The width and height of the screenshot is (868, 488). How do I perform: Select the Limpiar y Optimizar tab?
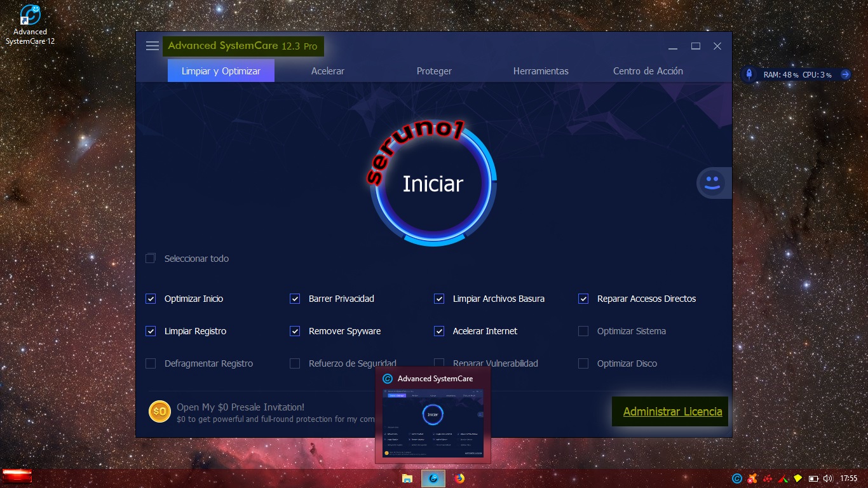(x=221, y=71)
